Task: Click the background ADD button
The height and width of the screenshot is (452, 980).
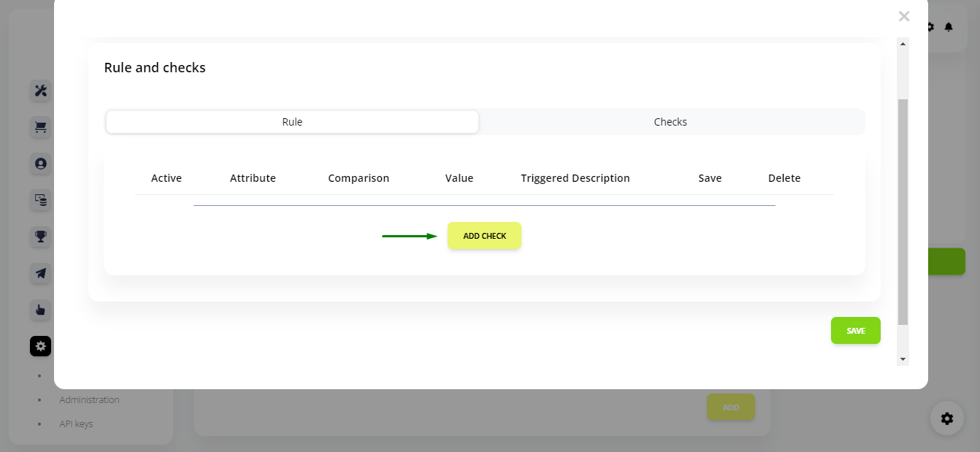Action: click(731, 407)
